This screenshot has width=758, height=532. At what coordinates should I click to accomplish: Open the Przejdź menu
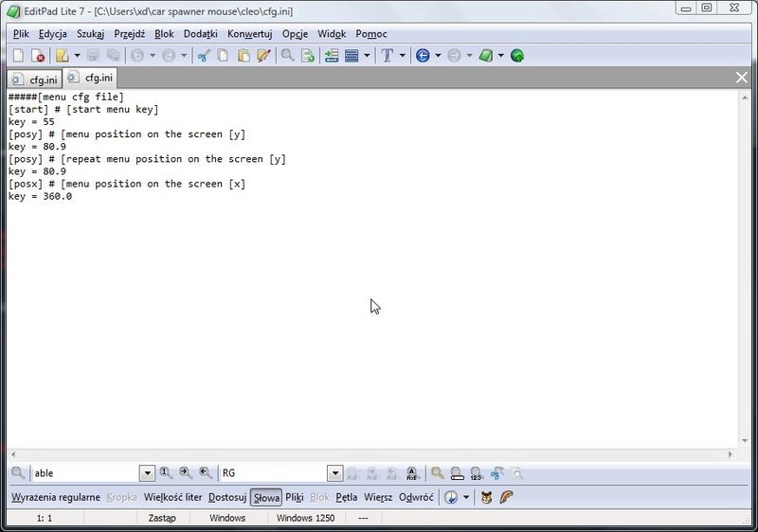[129, 34]
